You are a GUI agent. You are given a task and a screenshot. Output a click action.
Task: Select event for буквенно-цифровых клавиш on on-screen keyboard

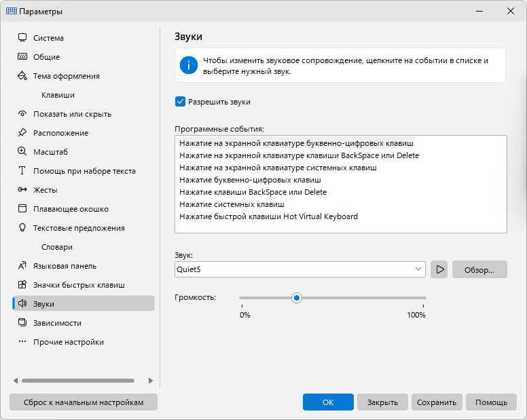pos(296,143)
